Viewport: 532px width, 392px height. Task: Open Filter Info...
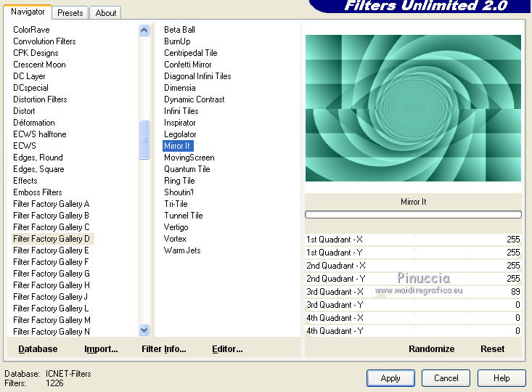[164, 349]
